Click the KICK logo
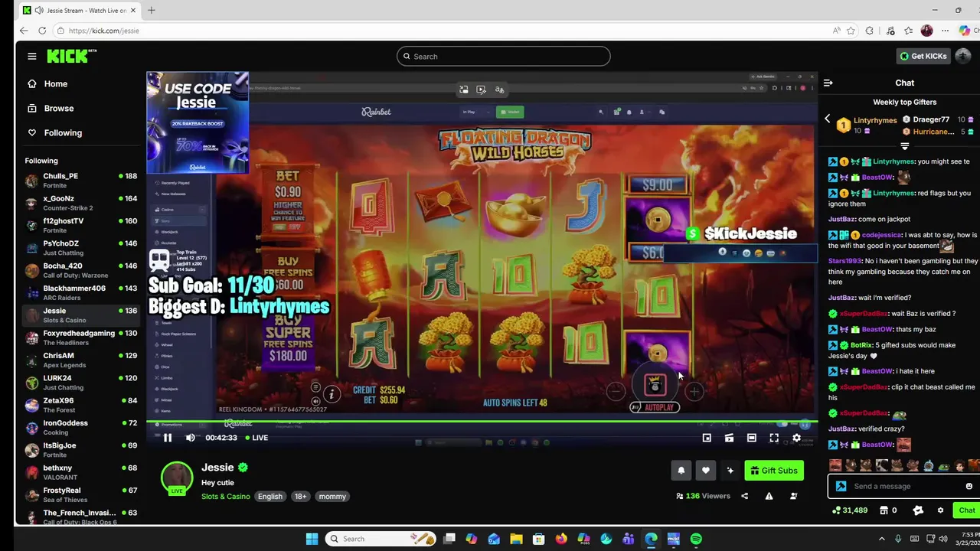The height and width of the screenshot is (551, 980). [71, 56]
